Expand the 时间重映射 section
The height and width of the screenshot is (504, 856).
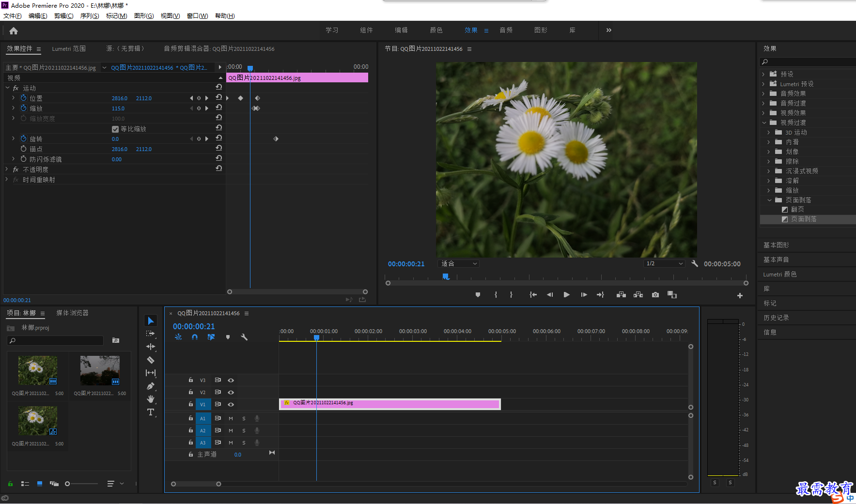(7, 180)
